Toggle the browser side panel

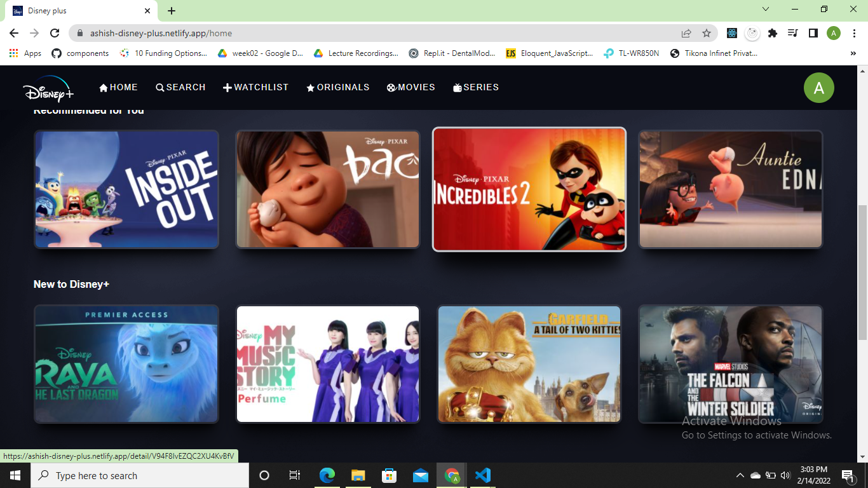(813, 33)
